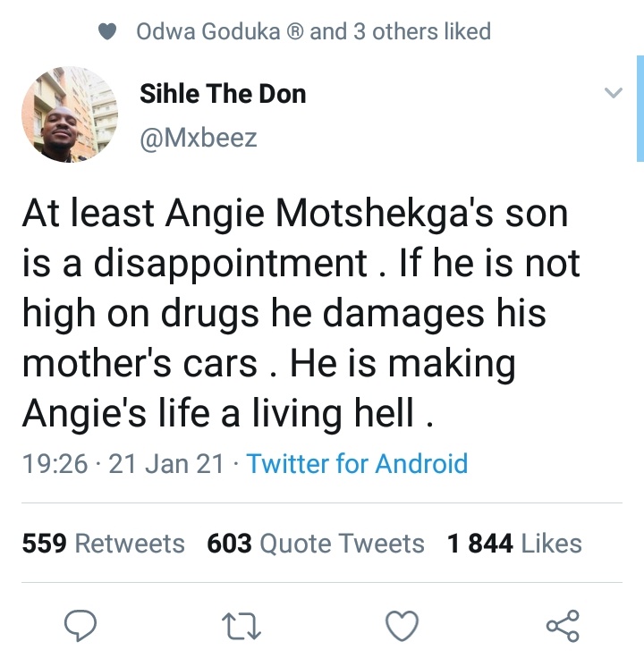
Task: Click the display name Sihle The Don
Action: tap(223, 95)
